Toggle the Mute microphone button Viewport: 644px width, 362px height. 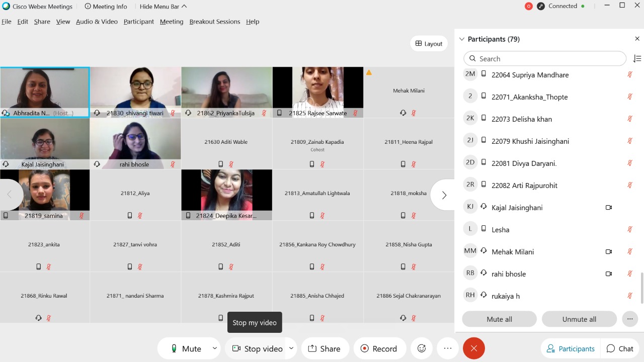(186, 348)
